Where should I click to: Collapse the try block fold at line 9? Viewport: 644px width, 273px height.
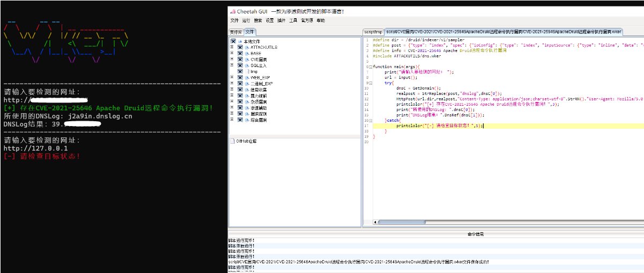point(371,83)
